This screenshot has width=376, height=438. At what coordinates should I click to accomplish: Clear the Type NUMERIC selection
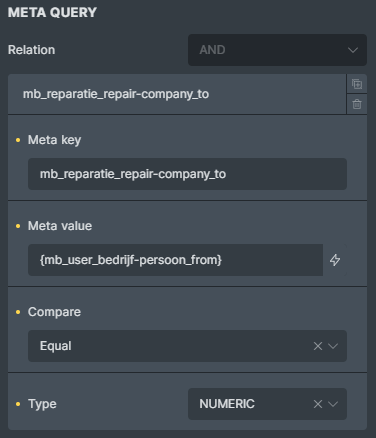318,404
